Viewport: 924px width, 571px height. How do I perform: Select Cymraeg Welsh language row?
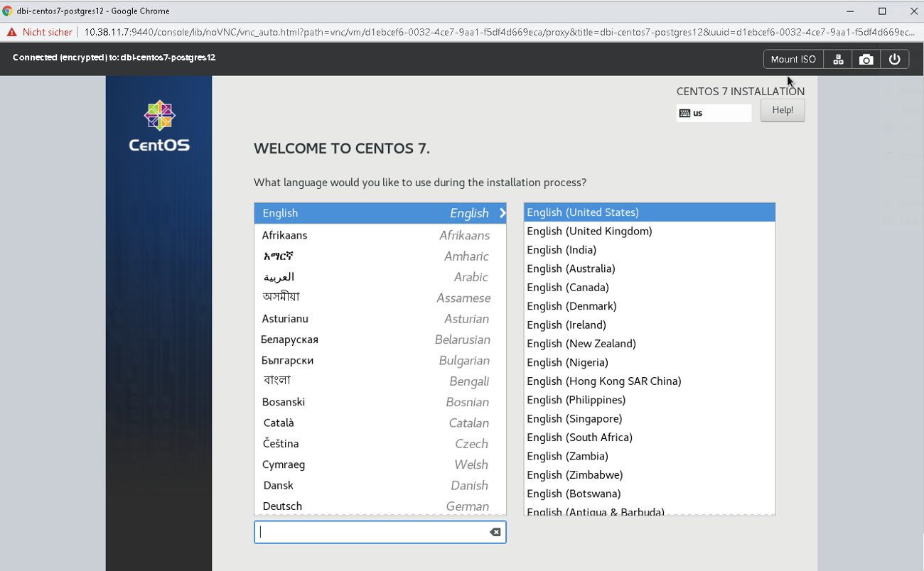click(380, 464)
